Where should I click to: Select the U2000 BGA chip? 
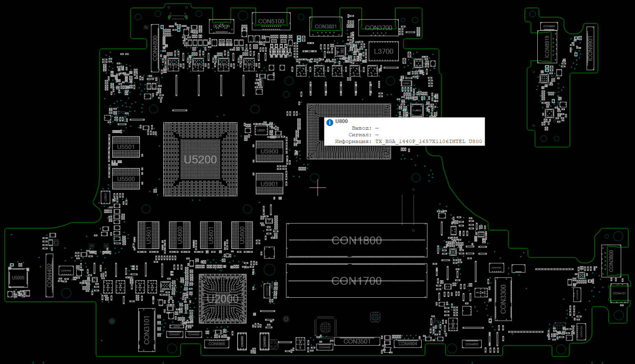coord(223,299)
